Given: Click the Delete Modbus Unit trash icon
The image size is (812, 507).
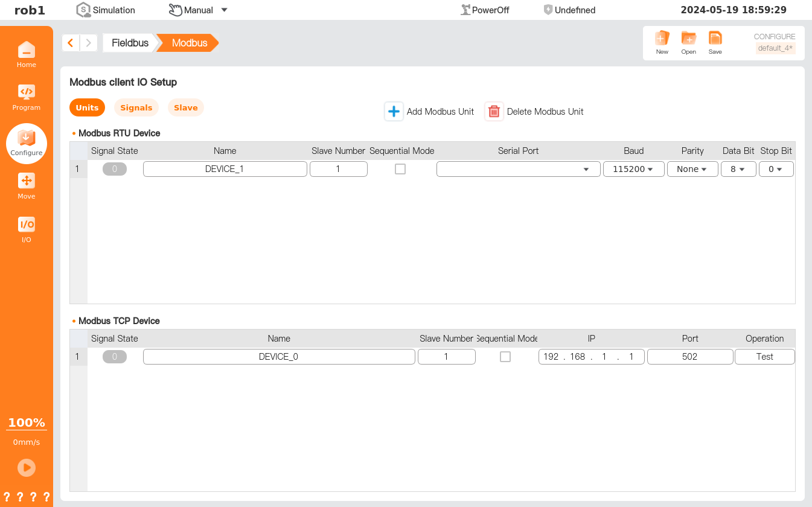Looking at the screenshot, I should click(494, 112).
